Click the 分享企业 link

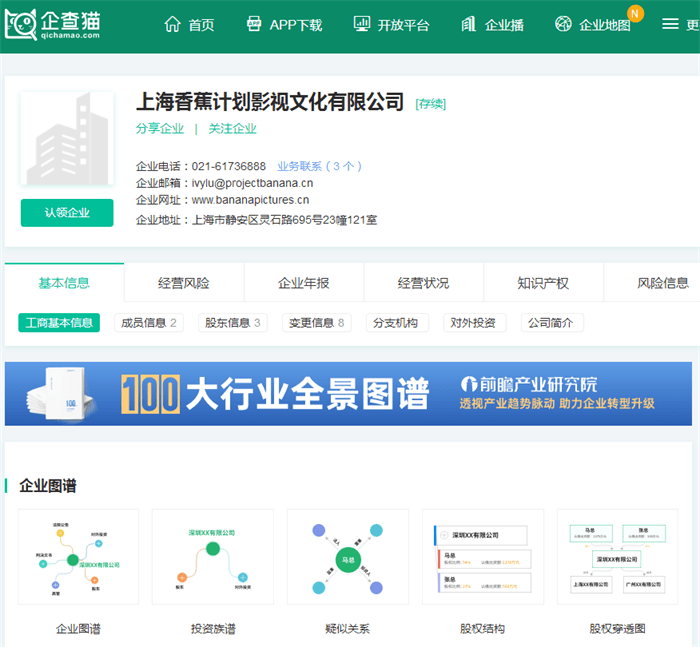click(160, 129)
